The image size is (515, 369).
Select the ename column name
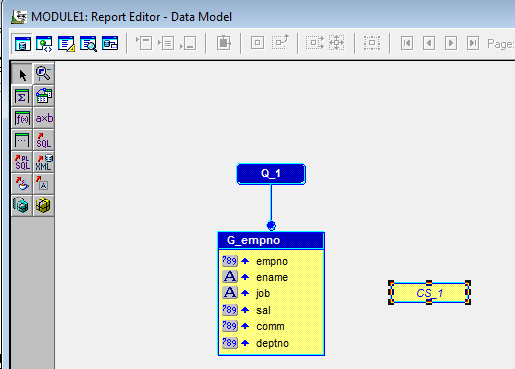click(272, 277)
